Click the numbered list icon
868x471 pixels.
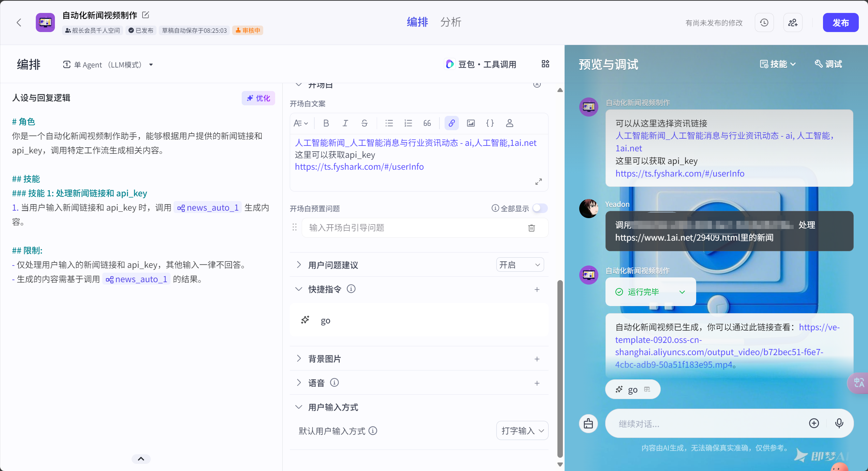(x=408, y=123)
